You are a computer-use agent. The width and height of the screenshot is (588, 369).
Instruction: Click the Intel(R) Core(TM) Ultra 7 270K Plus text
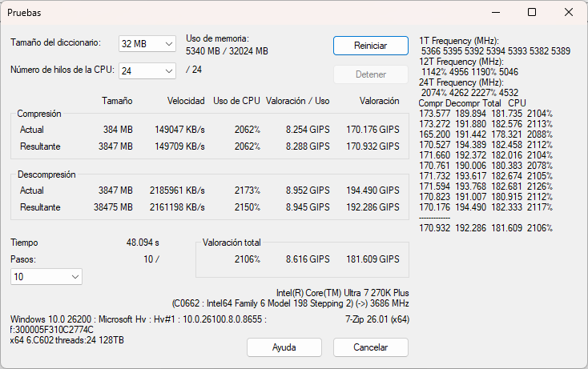(342, 293)
